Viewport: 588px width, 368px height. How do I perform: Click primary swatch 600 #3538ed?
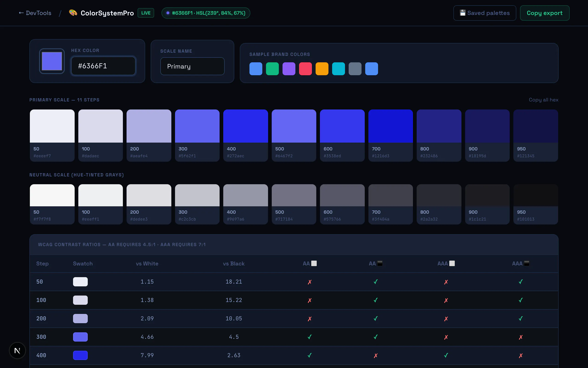click(342, 135)
